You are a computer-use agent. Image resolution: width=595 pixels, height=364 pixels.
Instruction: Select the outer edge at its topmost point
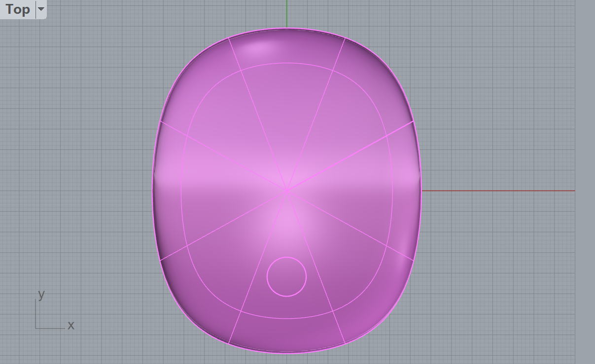pos(287,29)
